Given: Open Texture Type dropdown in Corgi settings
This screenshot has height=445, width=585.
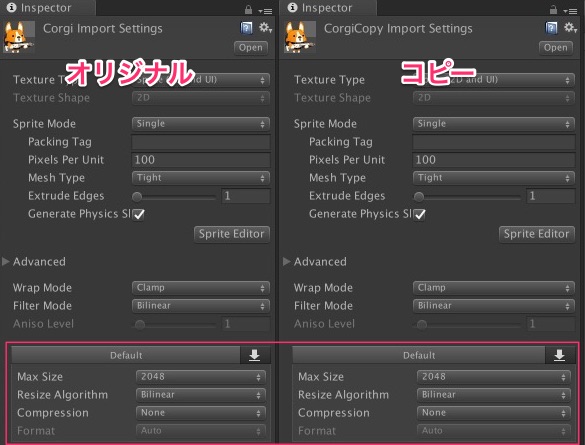Looking at the screenshot, I should point(201,80).
